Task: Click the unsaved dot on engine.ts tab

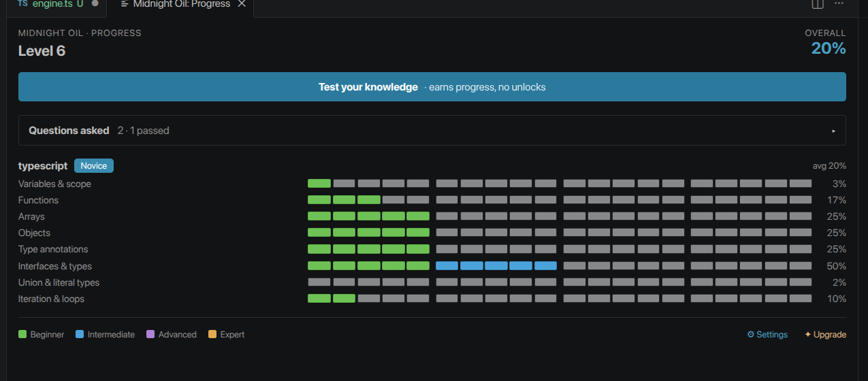Action: point(95,3)
